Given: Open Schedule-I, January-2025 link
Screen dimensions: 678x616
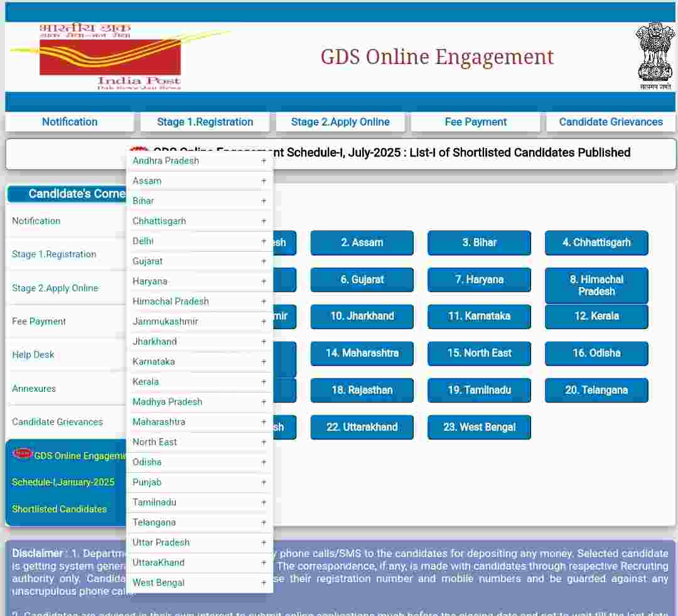Looking at the screenshot, I should [x=63, y=482].
